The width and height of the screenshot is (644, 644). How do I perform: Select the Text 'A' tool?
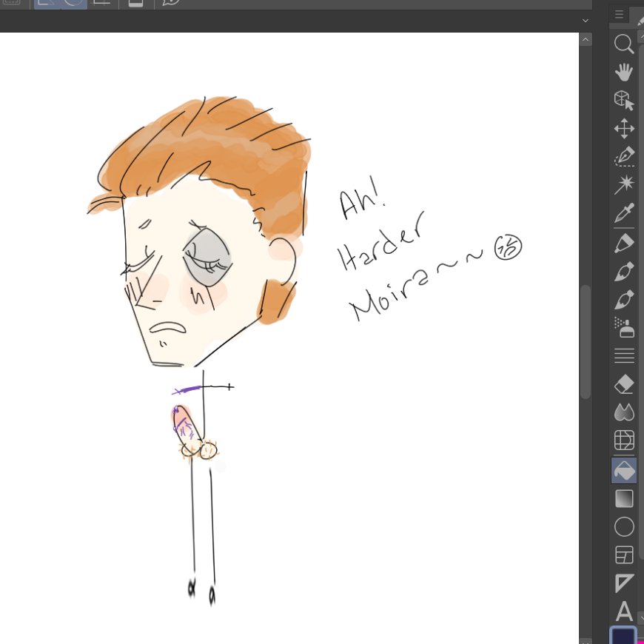coord(624,611)
